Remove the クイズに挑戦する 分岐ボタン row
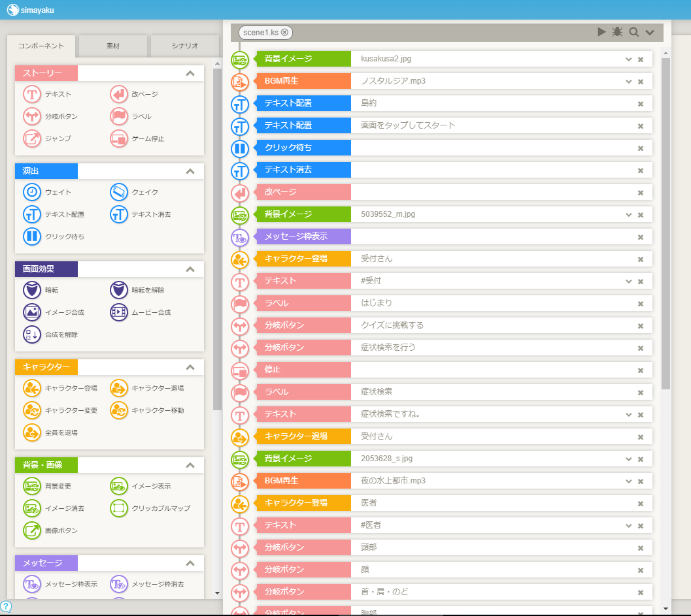This screenshot has width=691, height=616. (641, 326)
